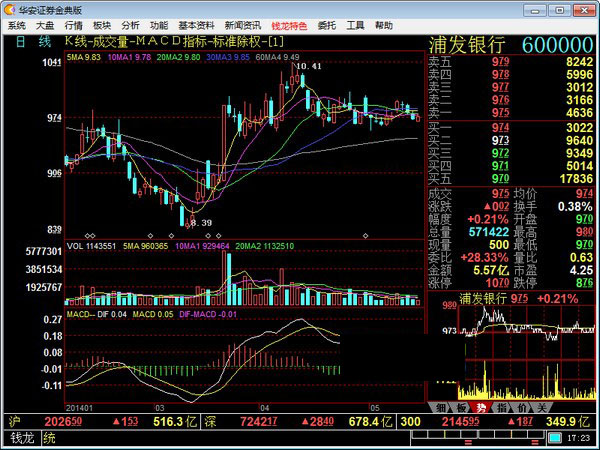The height and width of the screenshot is (450, 600).
Task: Click the 日 period label
Action: pos(21,41)
